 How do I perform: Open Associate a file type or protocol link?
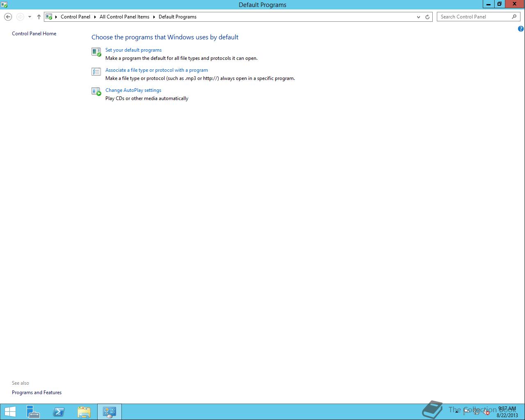point(157,70)
